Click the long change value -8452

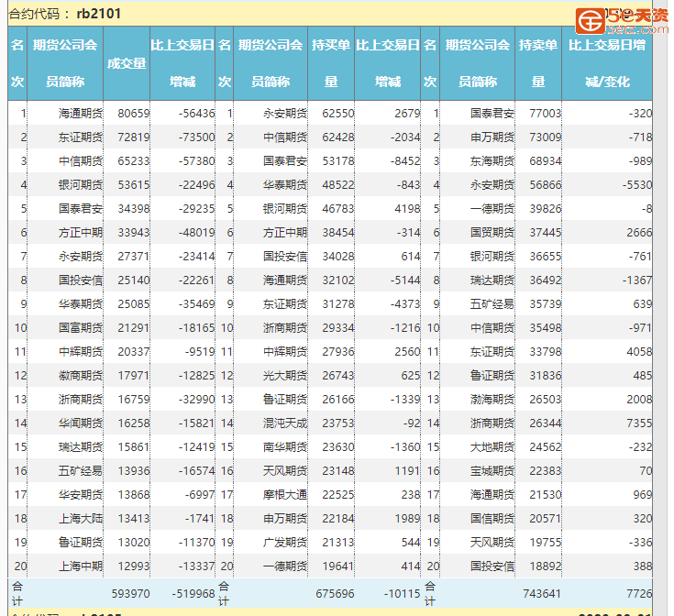[405, 161]
